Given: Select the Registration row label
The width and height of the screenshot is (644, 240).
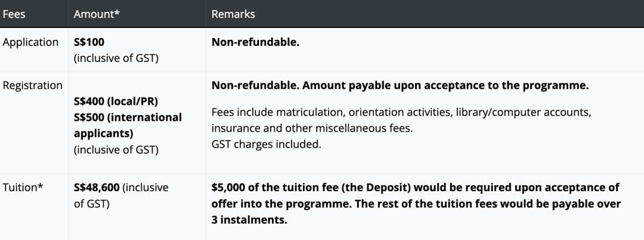Looking at the screenshot, I should coord(33,86).
